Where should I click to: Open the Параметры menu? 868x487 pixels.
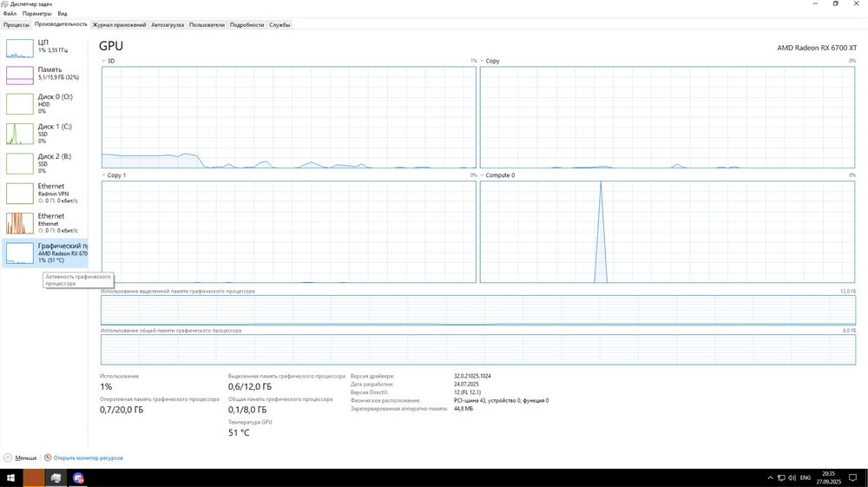(36, 13)
